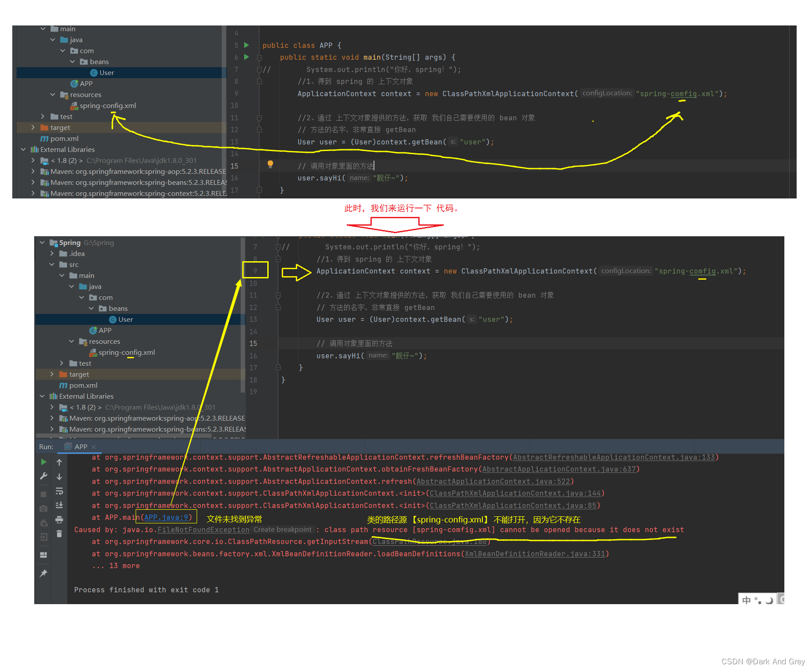812x670 pixels.
Task: Click the Attach Debugger bug icon
Action: 43,523
